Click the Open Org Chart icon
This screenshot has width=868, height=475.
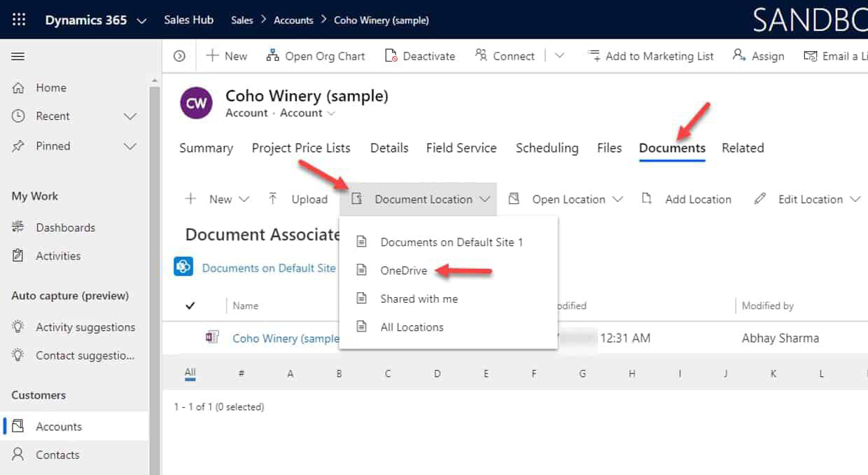272,55
